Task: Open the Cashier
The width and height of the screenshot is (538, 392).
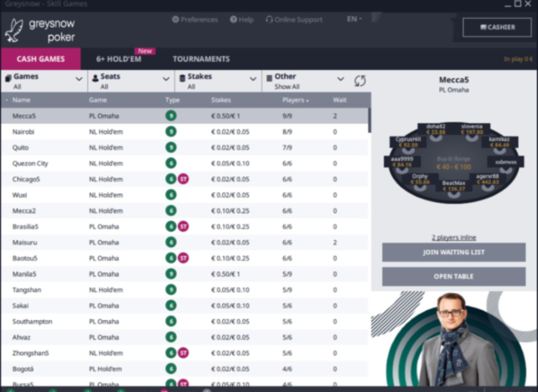Action: click(497, 27)
